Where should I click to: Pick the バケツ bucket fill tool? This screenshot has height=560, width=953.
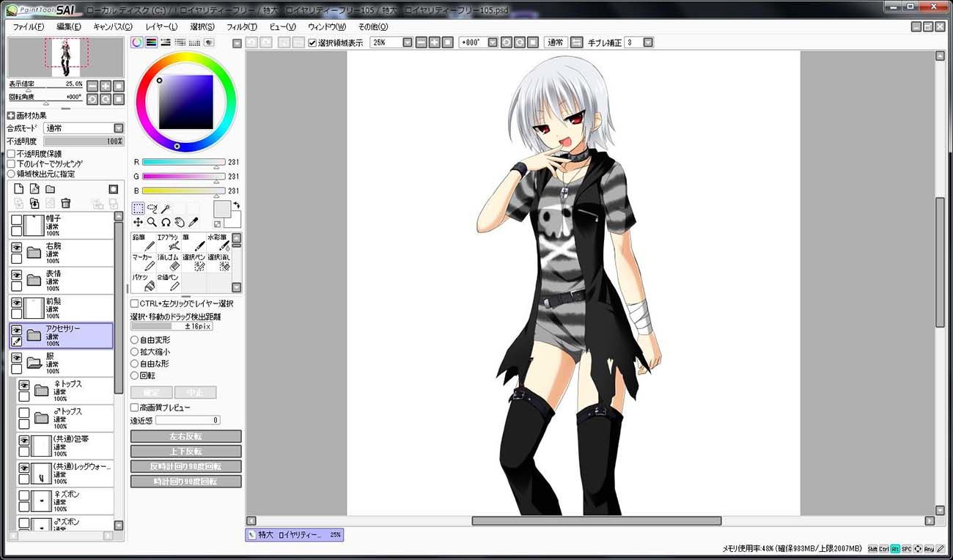coord(143,282)
